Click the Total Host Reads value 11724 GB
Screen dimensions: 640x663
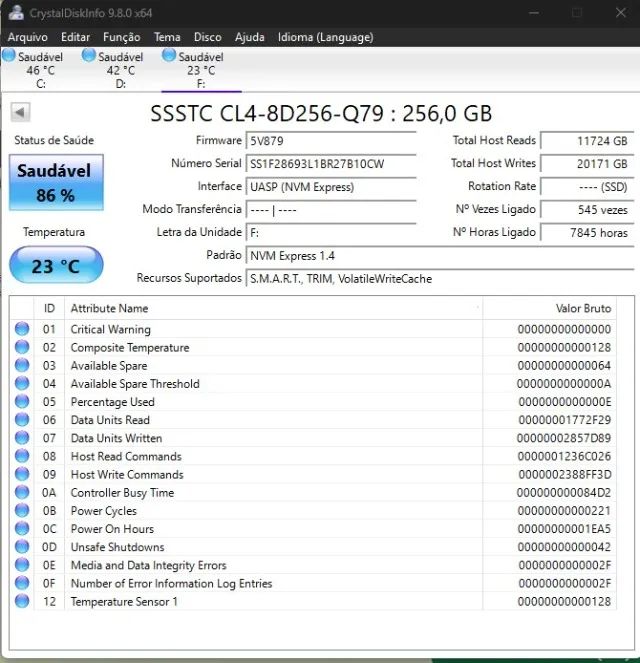[x=587, y=141]
